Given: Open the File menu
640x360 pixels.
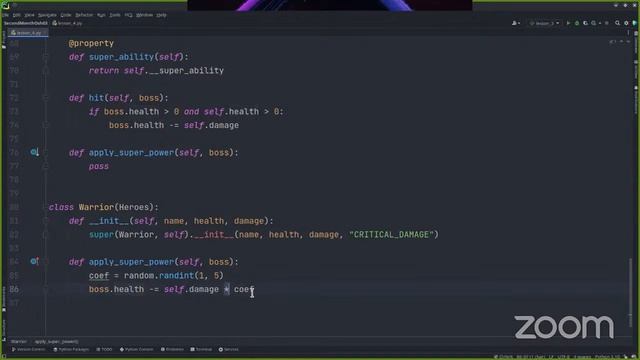Looking at the screenshot, I should click(x=5, y=15).
